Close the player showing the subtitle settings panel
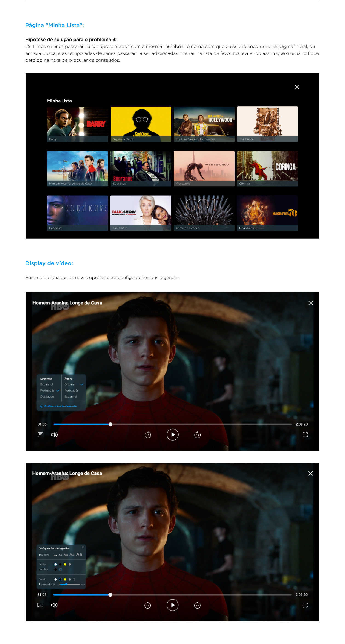The width and height of the screenshot is (345, 644). (x=310, y=473)
